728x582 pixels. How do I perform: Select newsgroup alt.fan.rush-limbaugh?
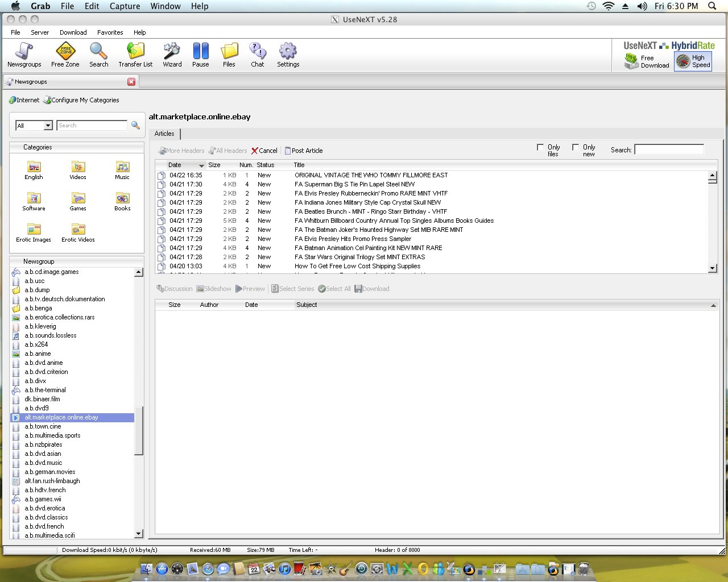(x=52, y=481)
